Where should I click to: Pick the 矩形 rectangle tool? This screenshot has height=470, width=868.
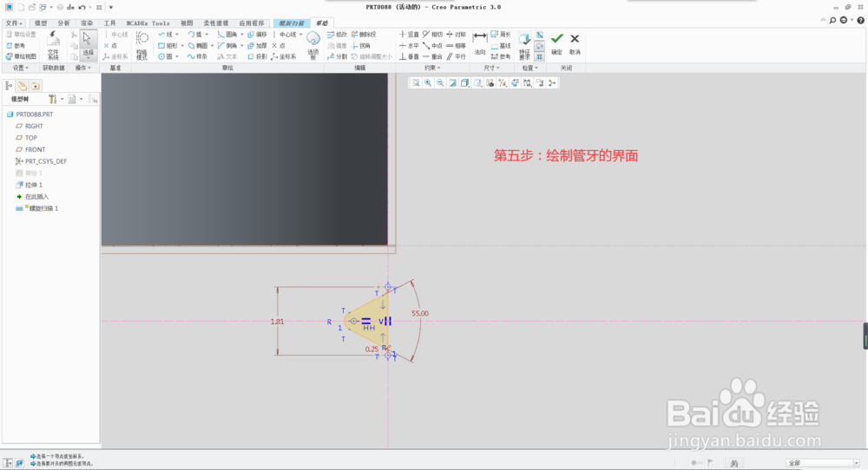(x=168, y=45)
